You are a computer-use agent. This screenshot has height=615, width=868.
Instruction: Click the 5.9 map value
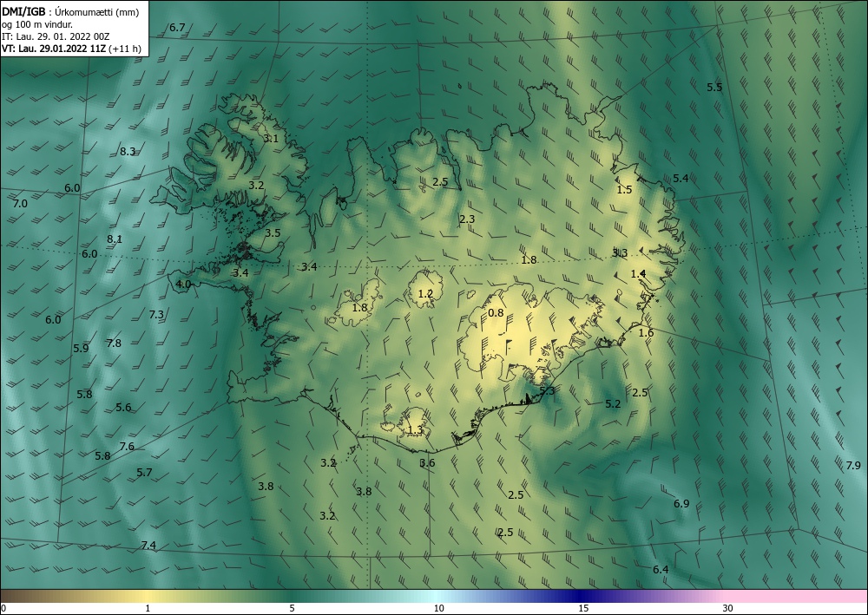[81, 349]
